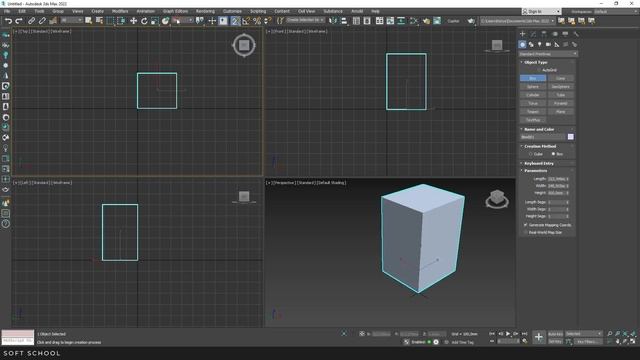Screen dimensions: 640x360
Task: Click the Cone primitive button
Action: point(560,78)
